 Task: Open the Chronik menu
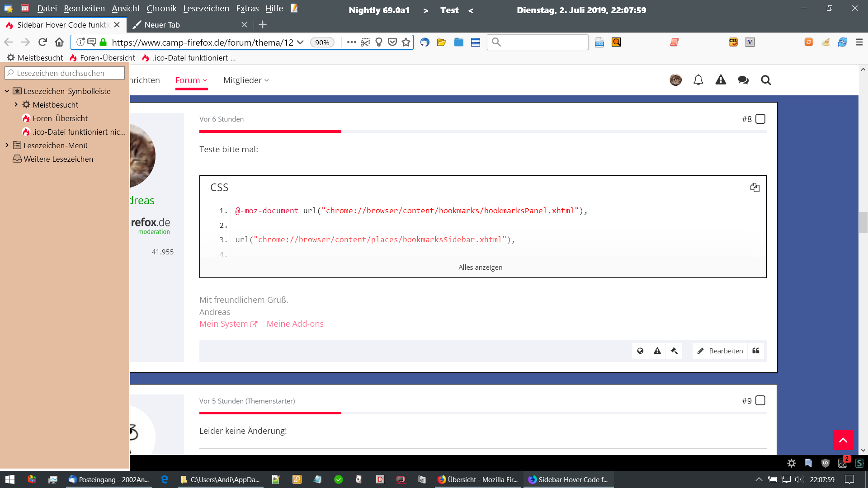(161, 9)
